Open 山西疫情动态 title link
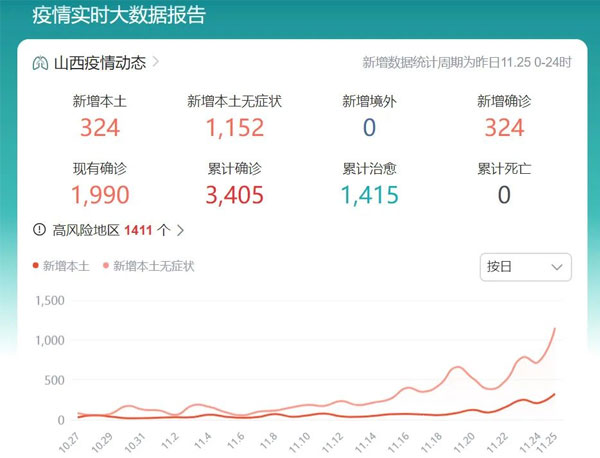The image size is (600, 458). pos(99,63)
